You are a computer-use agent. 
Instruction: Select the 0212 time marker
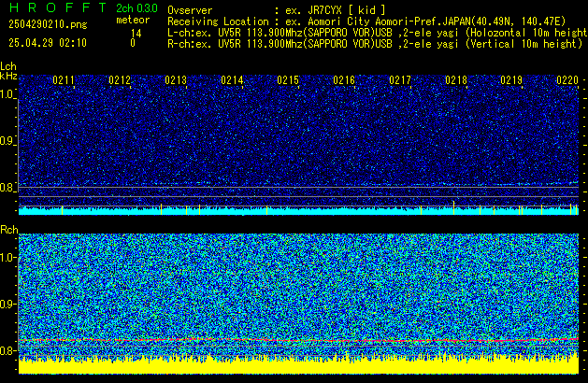120,80
